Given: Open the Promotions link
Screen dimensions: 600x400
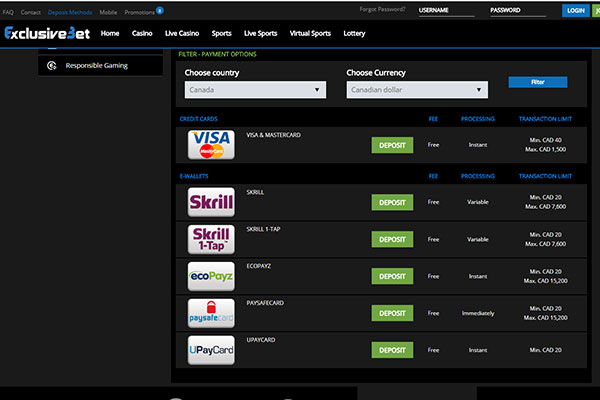Looking at the screenshot, I should coord(139,12).
